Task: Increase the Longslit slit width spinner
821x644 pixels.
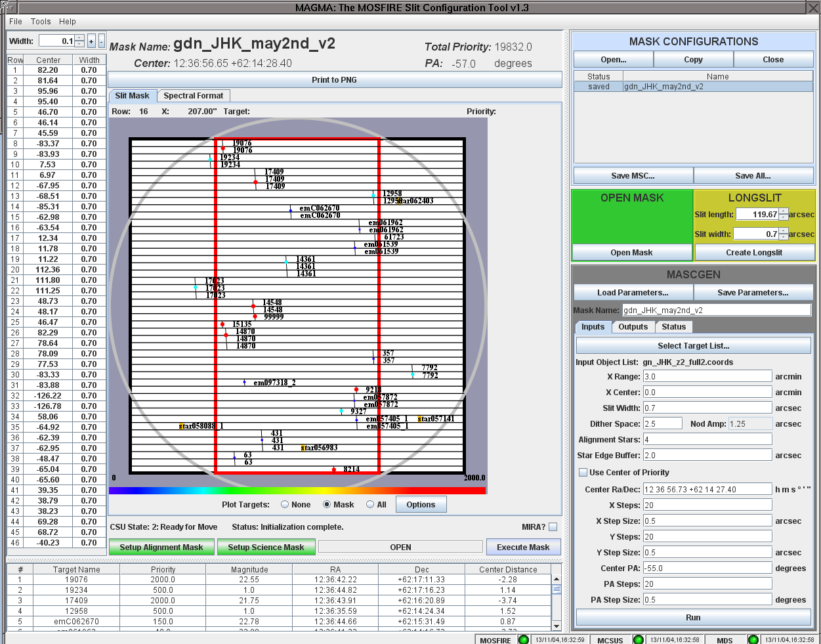Action: coord(783,231)
